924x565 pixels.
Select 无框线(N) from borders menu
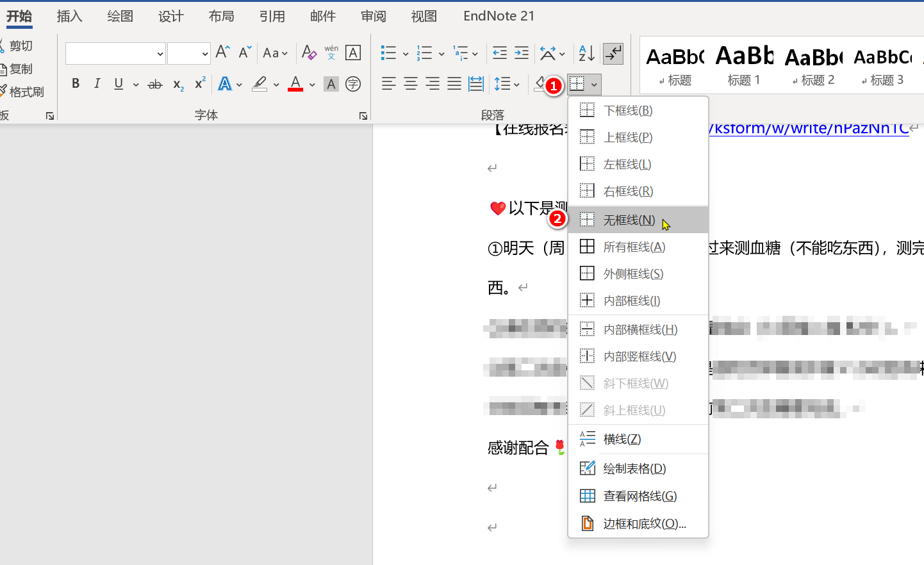tap(629, 220)
